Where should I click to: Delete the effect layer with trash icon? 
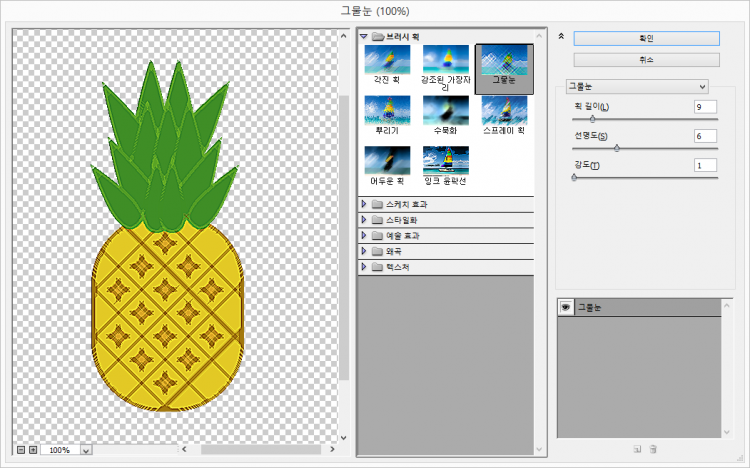click(x=653, y=450)
